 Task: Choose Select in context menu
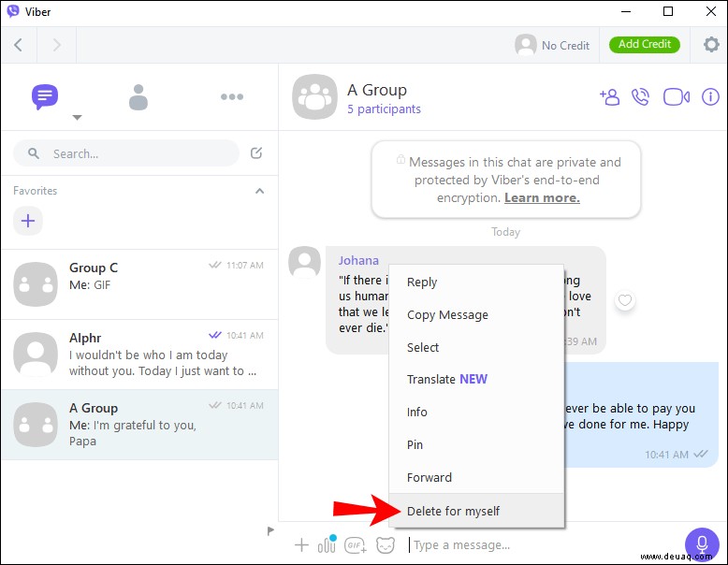pos(476,347)
